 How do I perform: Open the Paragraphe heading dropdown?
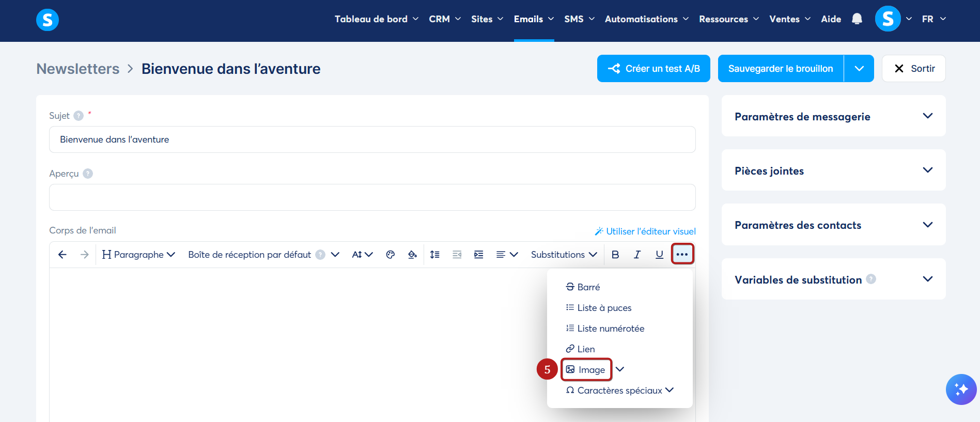(x=139, y=255)
